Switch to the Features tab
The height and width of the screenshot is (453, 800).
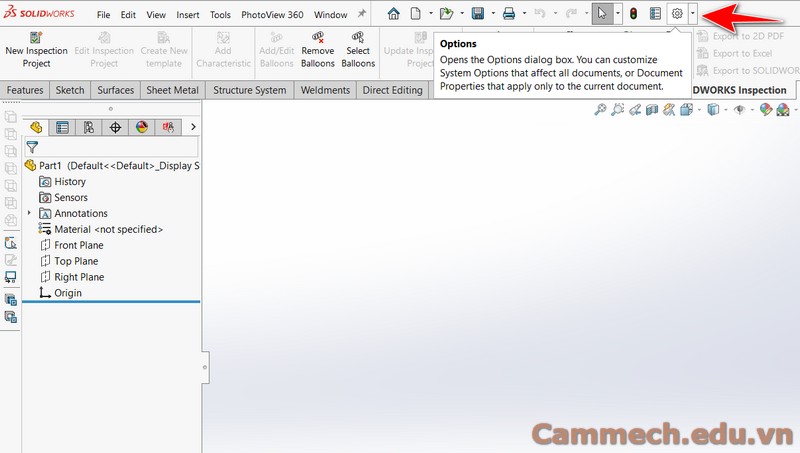click(x=25, y=90)
